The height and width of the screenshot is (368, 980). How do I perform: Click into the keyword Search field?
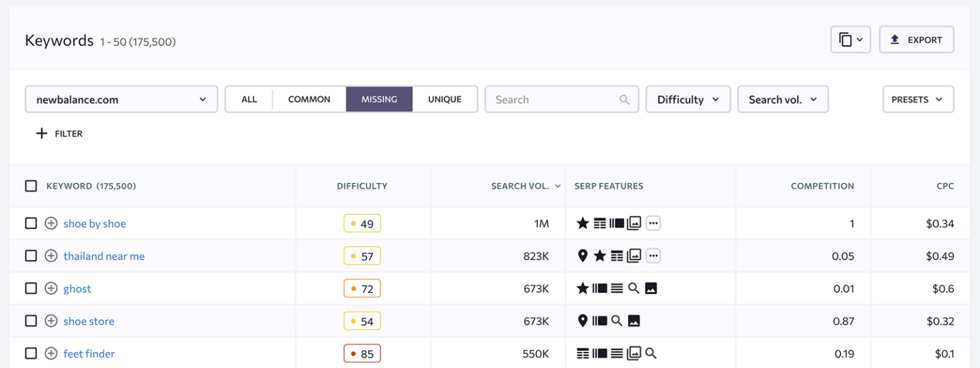[x=552, y=100]
